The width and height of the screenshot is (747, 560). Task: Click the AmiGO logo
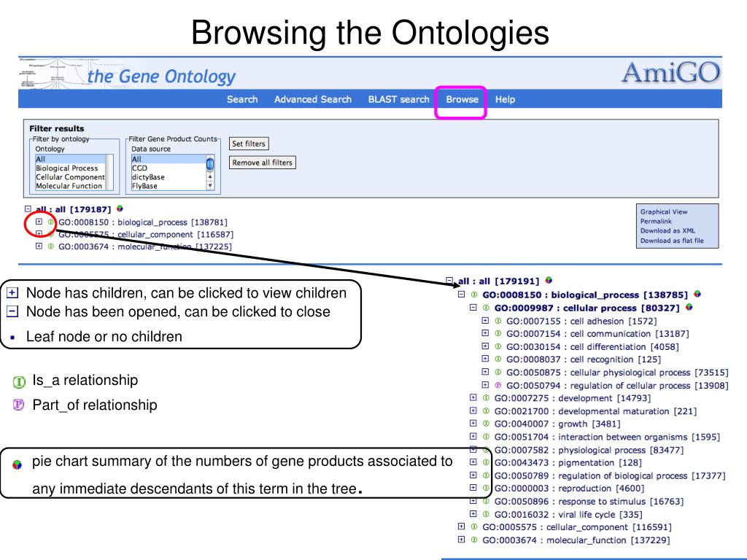[x=671, y=73]
